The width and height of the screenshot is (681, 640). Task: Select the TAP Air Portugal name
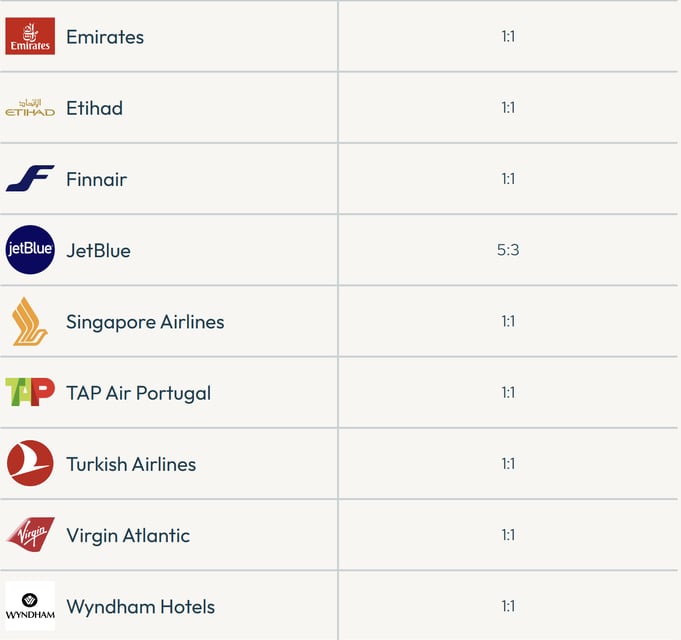(139, 393)
